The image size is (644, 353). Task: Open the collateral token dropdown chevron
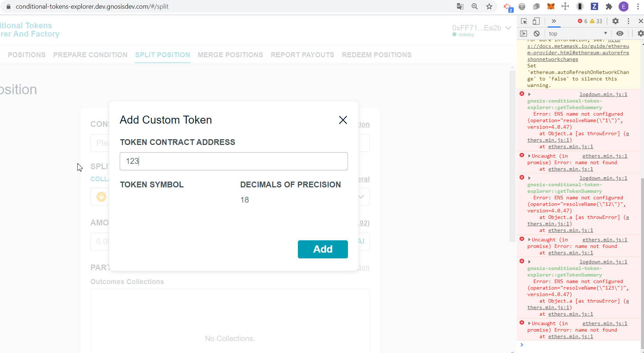pyautogui.click(x=361, y=197)
